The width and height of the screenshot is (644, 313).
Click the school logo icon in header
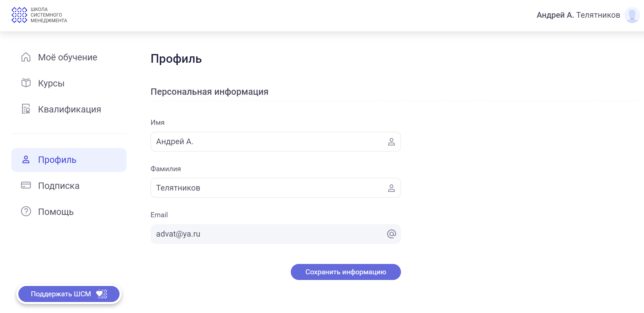point(19,15)
